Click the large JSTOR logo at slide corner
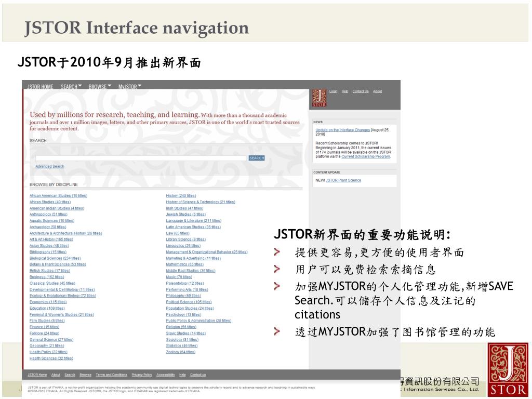Screen dimensions: 532x399 [x=508, y=370]
